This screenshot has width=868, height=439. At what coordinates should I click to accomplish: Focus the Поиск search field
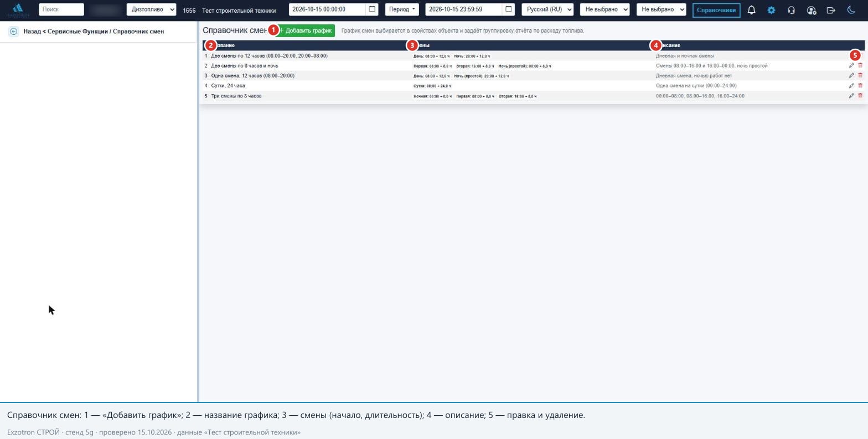click(61, 9)
